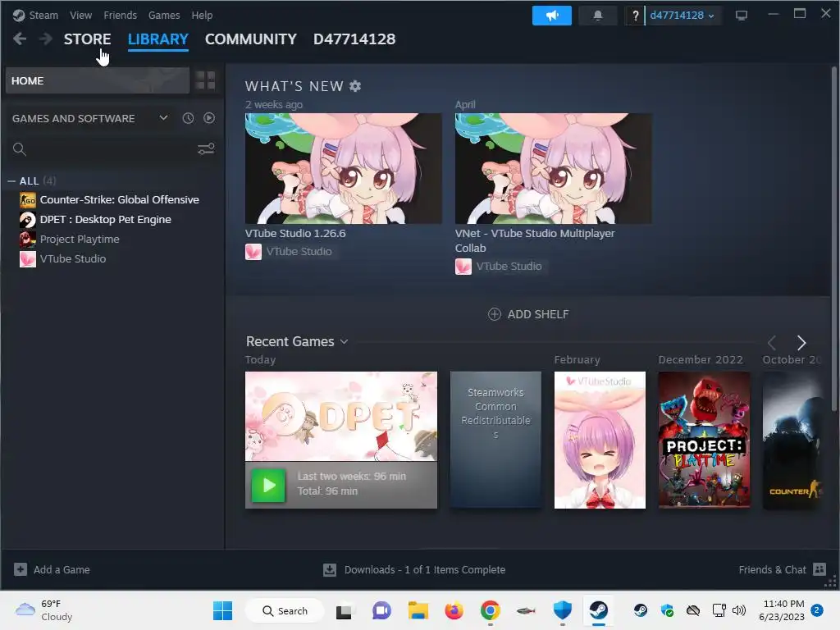This screenshot has height=630, width=840.
Task: Open the Project Playtime game cover
Action: coord(704,440)
